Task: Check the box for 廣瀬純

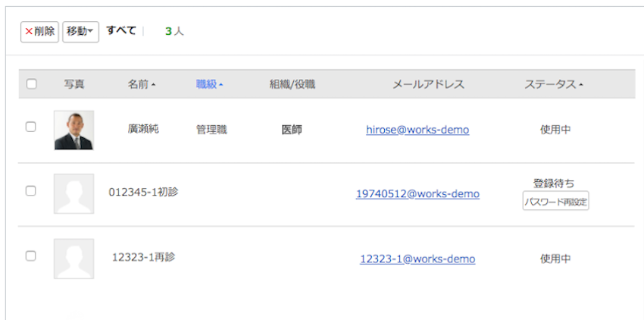Action: point(31,127)
